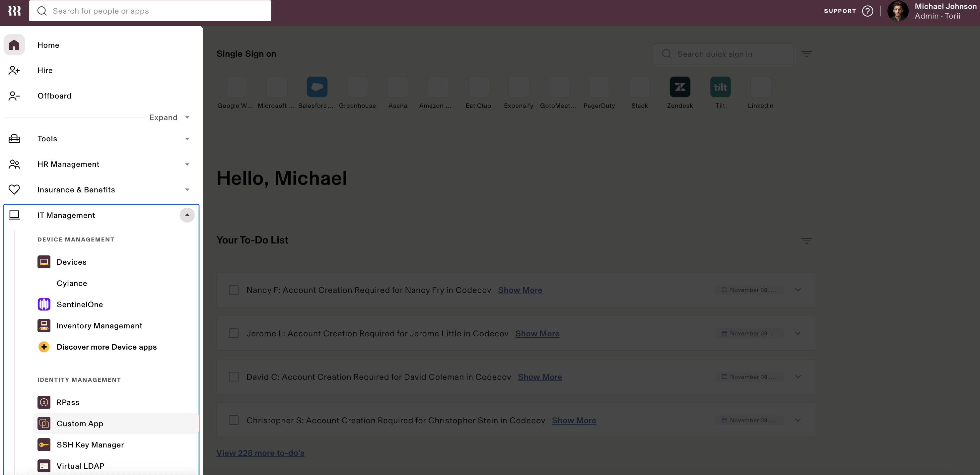Expand Nancy Fry to-do chevron
The height and width of the screenshot is (475, 980).
point(798,290)
